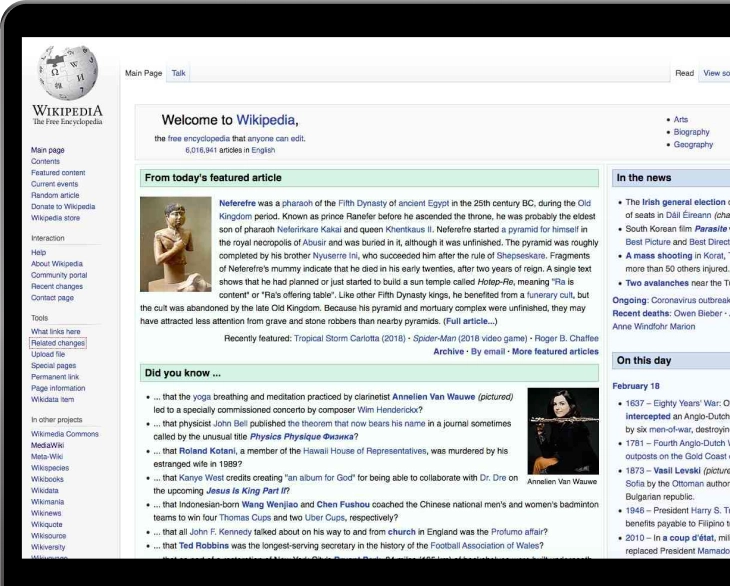Go to Featured content in sidebar
The image size is (730, 586).
[58, 173]
